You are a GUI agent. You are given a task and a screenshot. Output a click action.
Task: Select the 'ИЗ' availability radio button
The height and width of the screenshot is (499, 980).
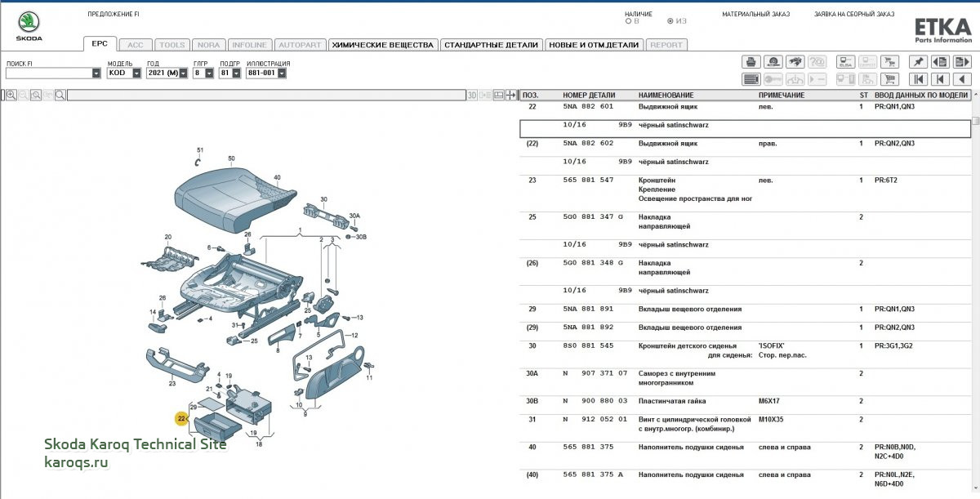tap(671, 21)
